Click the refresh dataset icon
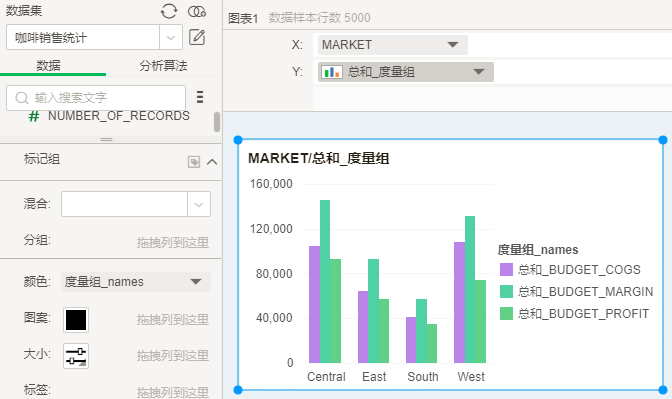Viewport: 672px width, 399px height. point(169,11)
